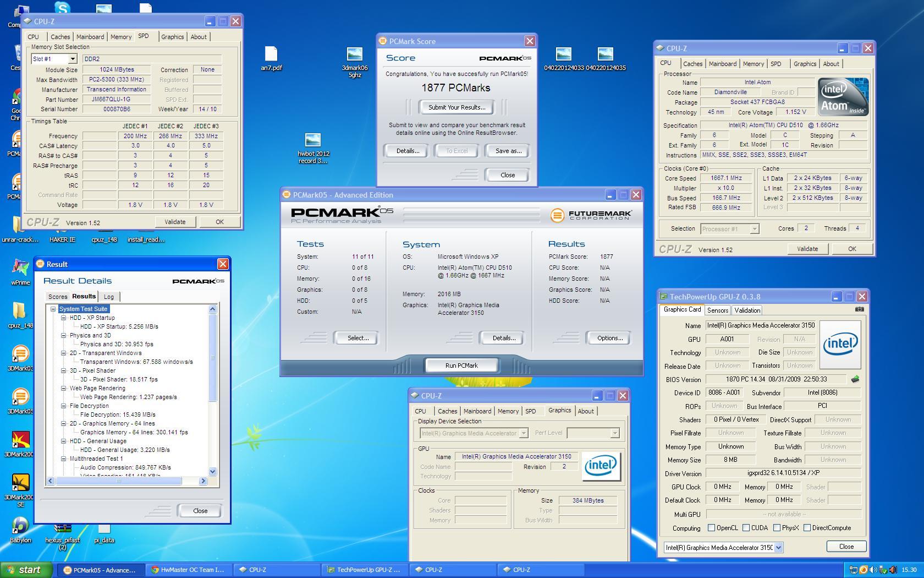Open the Mainboard tab in the SPD CPU-Z window
Image resolution: width=924 pixels, height=578 pixels.
90,37
